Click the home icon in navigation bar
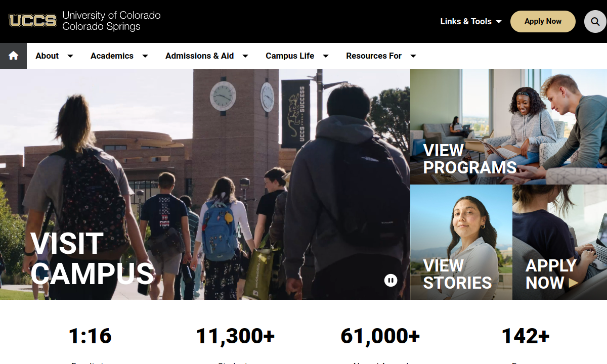This screenshot has height=364, width=607. coord(13,56)
